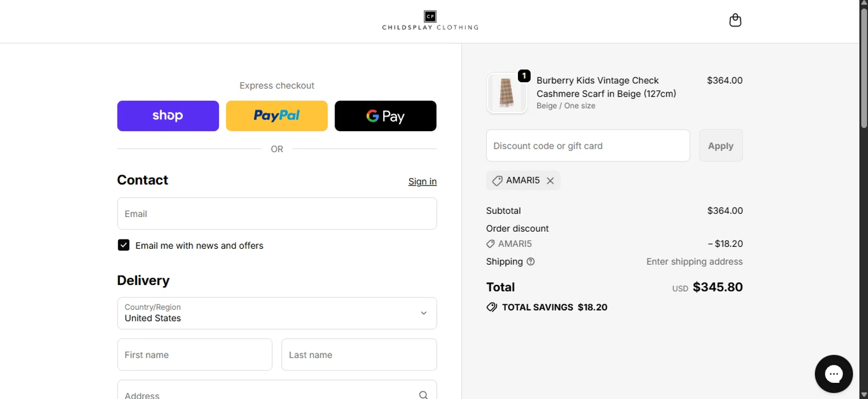Click the Burberry Kids Vintage Check product name
The width and height of the screenshot is (868, 399).
click(x=606, y=87)
